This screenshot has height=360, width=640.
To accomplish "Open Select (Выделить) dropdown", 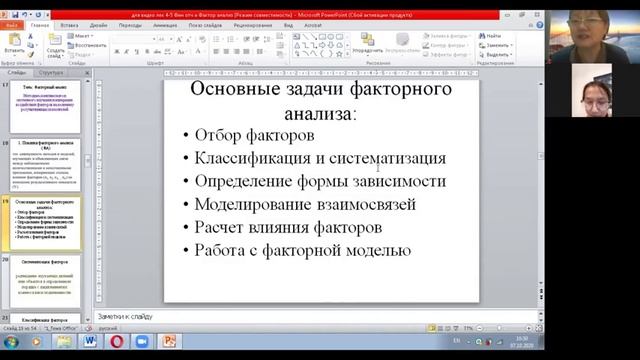I will (x=496, y=54).
